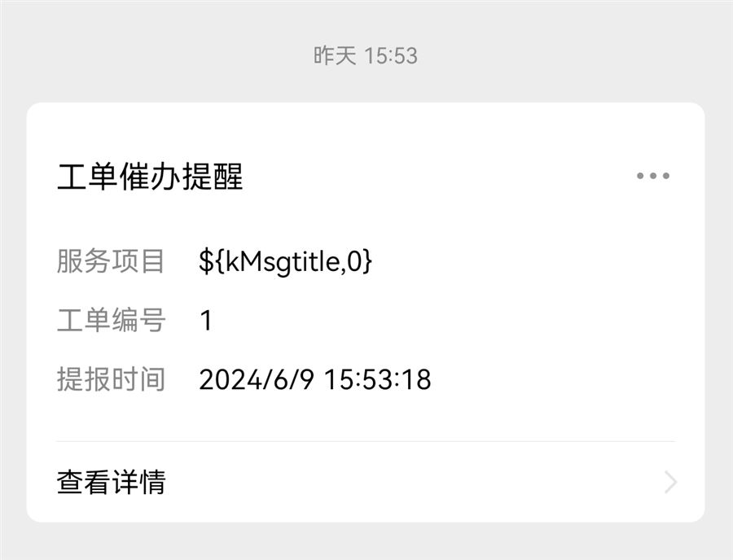
Task: Click the 工单催办提醒 card title
Action: (x=150, y=177)
